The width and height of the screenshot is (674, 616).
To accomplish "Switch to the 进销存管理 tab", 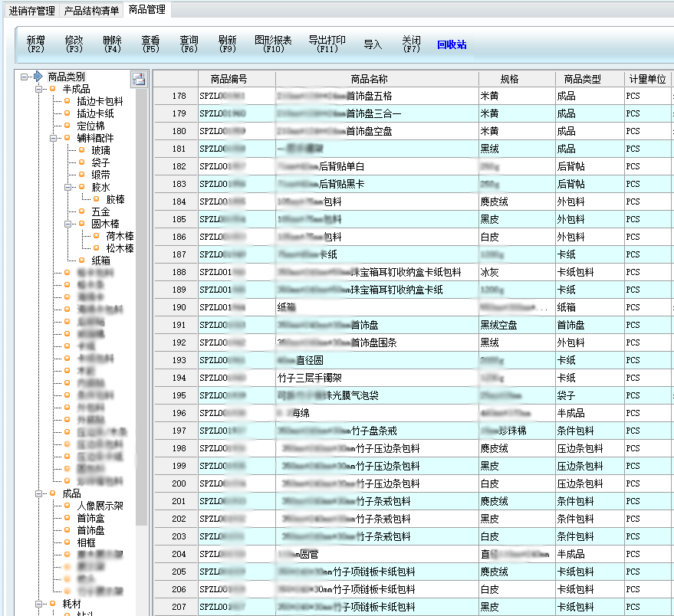I will [x=31, y=11].
